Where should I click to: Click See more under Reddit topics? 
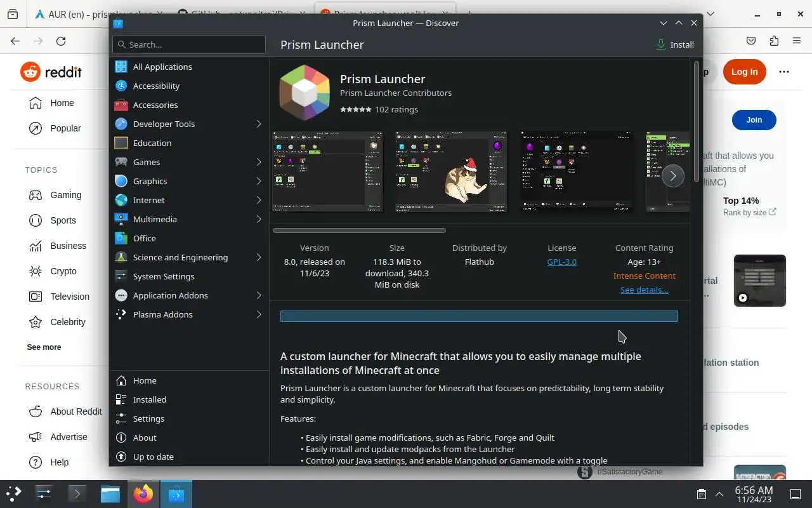[x=44, y=347]
